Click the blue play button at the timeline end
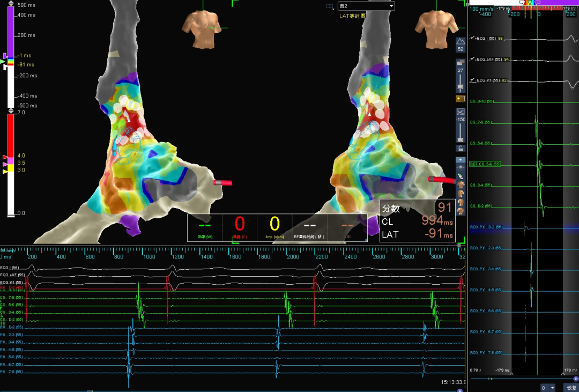579x392 pixels. (x=576, y=379)
